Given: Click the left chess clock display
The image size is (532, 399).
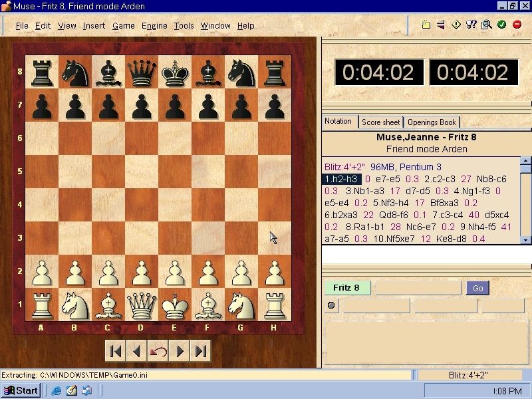Looking at the screenshot, I should point(378,72).
